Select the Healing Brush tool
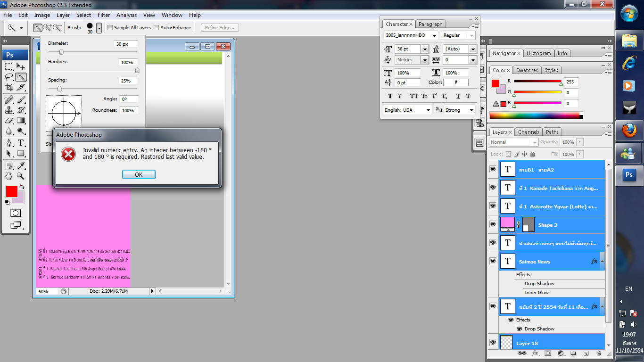Image resolution: width=644 pixels, height=362 pixels. point(9,99)
